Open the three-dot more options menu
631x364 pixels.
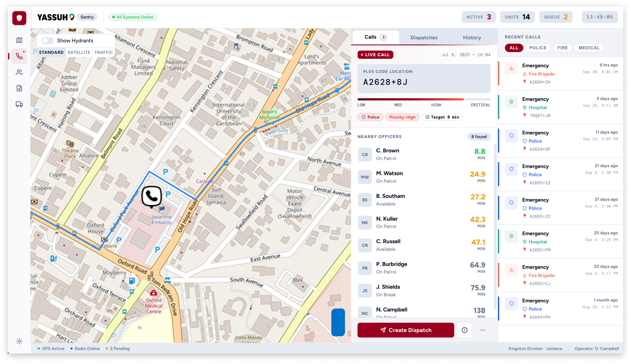(x=483, y=330)
